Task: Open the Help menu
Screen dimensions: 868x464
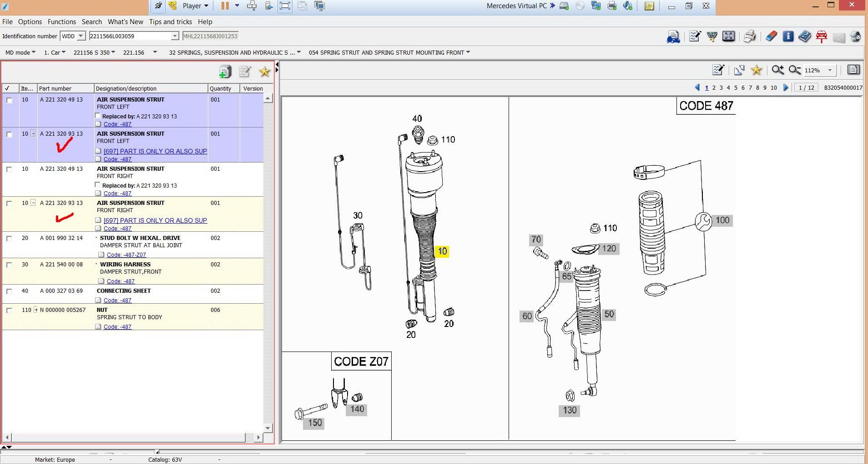Action: (205, 22)
